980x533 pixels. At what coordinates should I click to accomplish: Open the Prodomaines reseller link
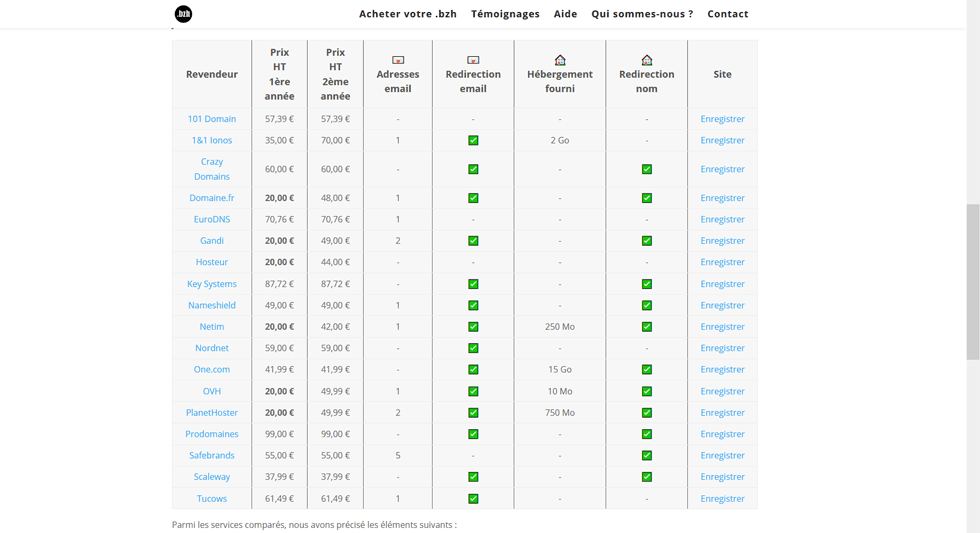click(x=212, y=434)
